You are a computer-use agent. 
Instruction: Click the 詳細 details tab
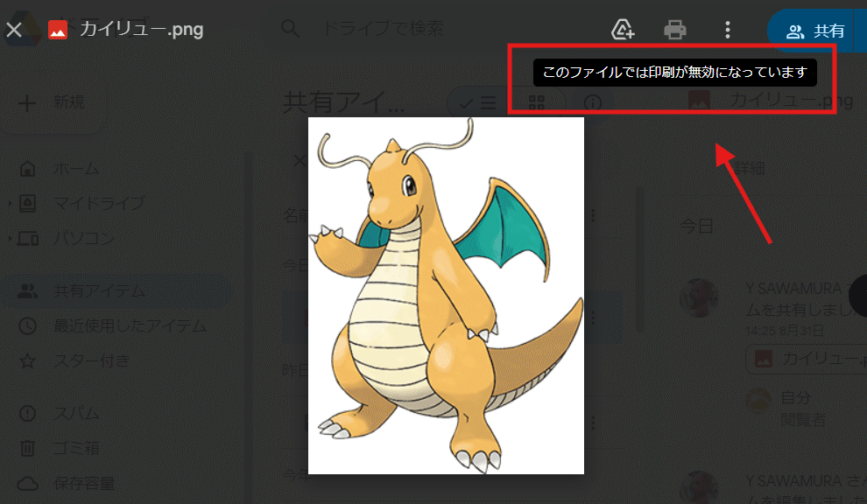748,168
